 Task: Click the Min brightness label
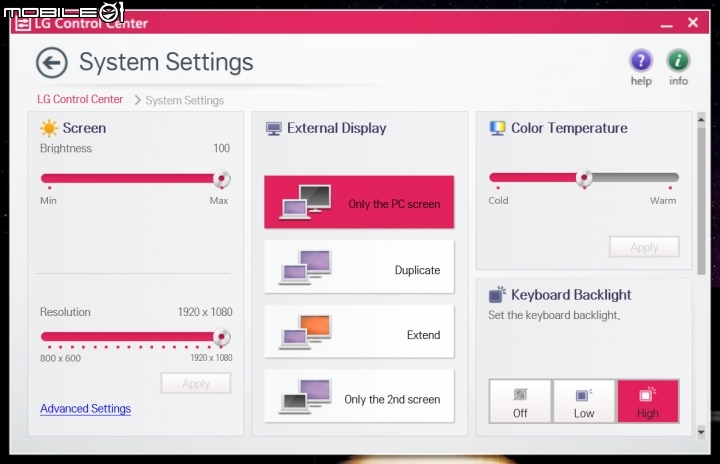tap(48, 200)
